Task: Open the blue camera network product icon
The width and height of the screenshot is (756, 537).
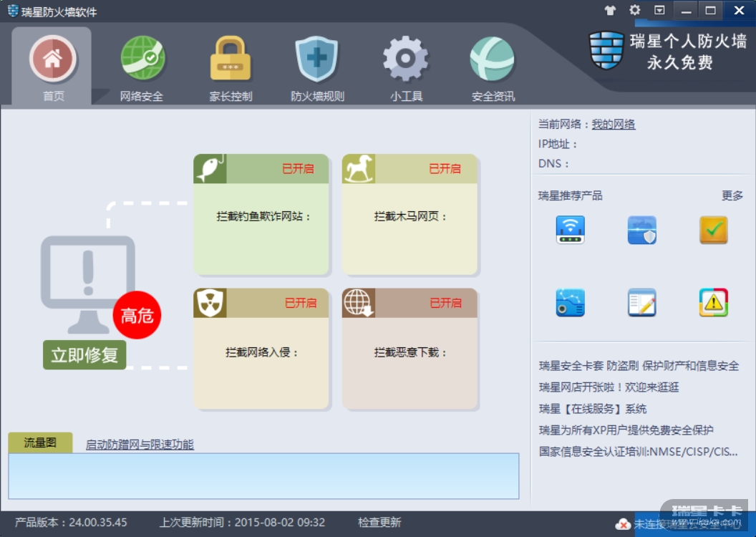Action: coord(571,303)
